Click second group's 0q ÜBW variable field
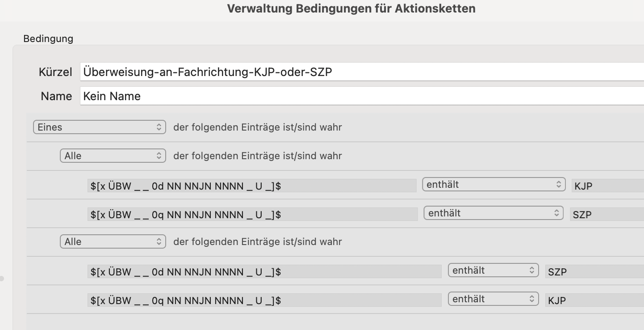 tap(264, 300)
